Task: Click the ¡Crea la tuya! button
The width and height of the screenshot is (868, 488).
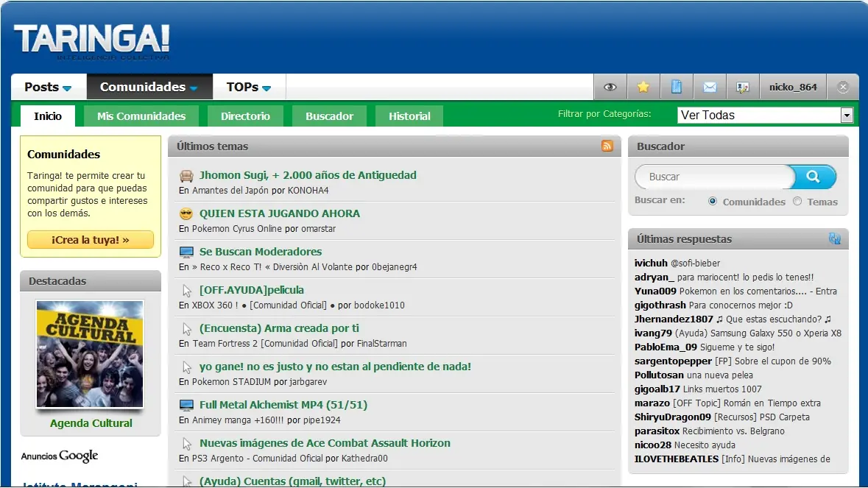Action: (91, 239)
